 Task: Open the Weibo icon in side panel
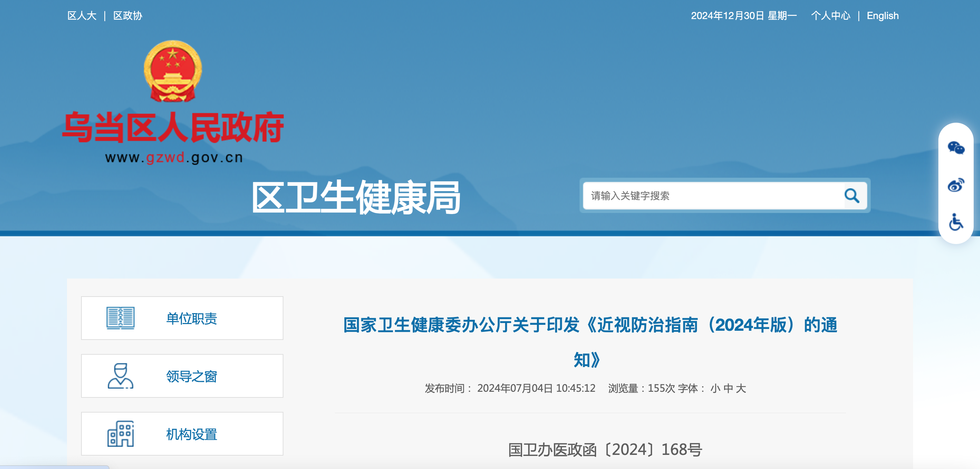[x=956, y=185]
